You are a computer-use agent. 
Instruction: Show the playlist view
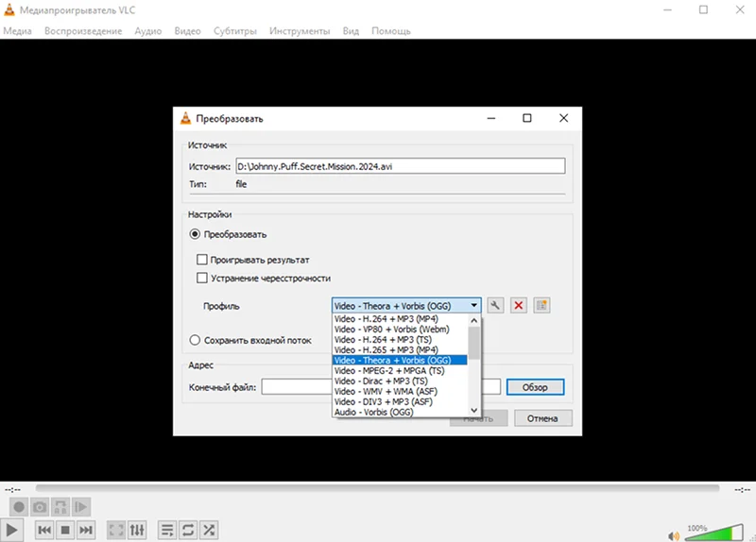(167, 531)
